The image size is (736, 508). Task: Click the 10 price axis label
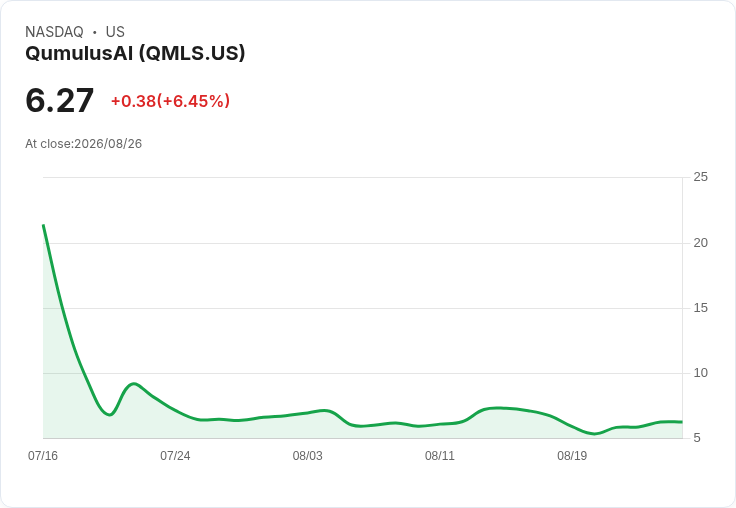click(700, 373)
